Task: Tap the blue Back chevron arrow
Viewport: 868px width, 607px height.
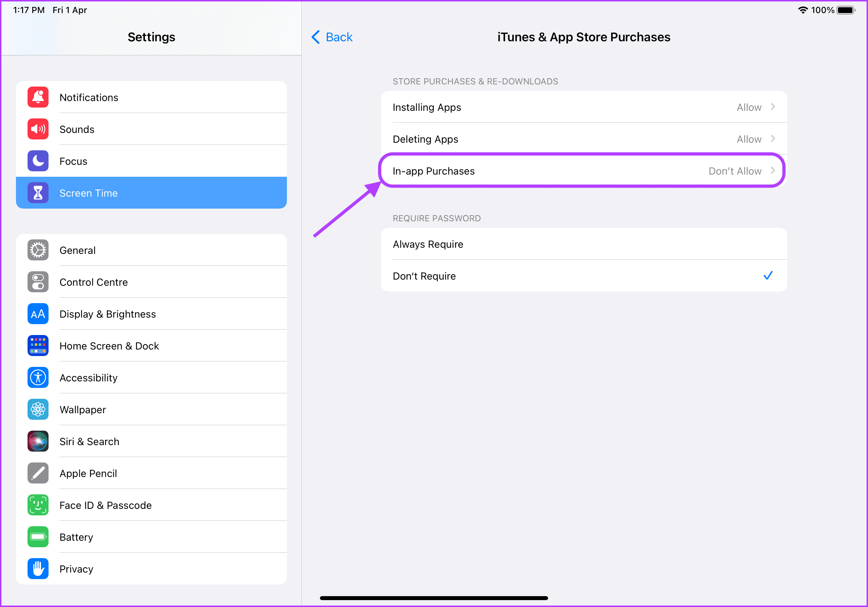Action: point(316,37)
